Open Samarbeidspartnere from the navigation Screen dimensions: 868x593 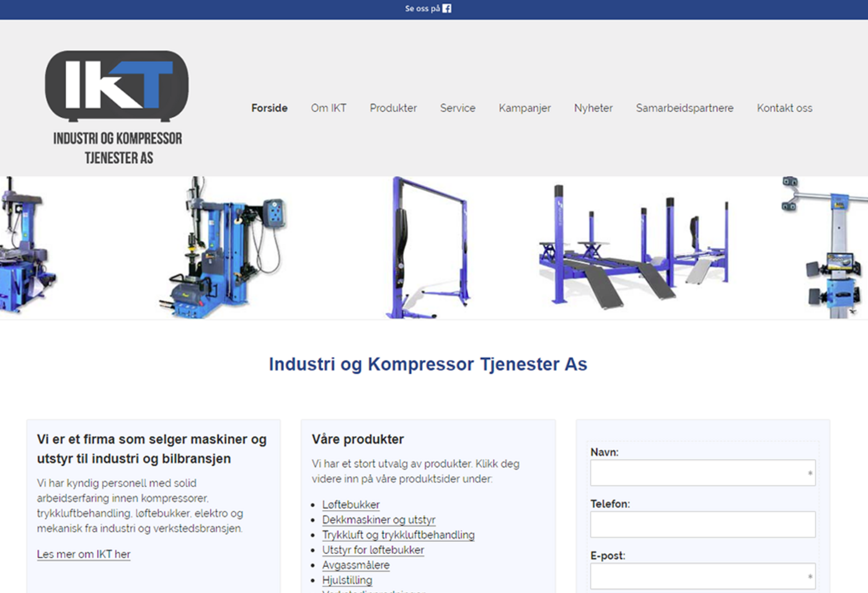click(684, 108)
